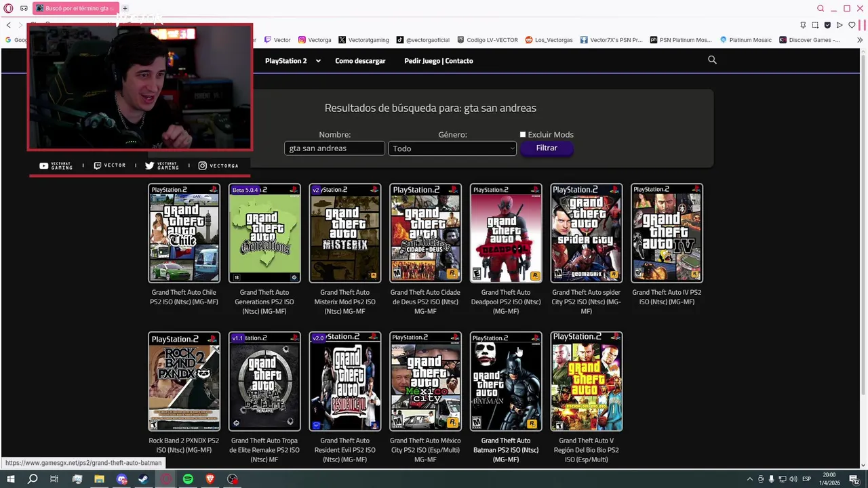
Task: Open the Platinum Mosaic bookmark
Action: point(746,40)
